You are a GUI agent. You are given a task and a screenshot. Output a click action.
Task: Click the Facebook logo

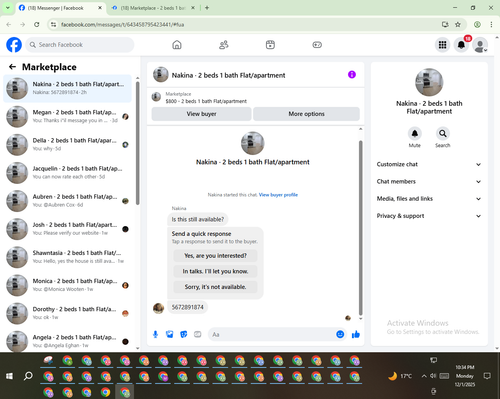click(14, 45)
